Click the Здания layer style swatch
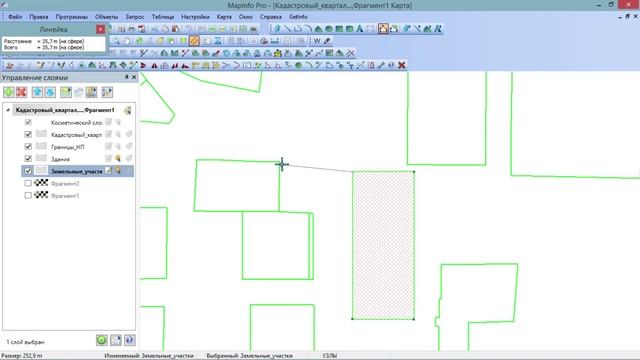This screenshot has width=640, height=360. 41,158
